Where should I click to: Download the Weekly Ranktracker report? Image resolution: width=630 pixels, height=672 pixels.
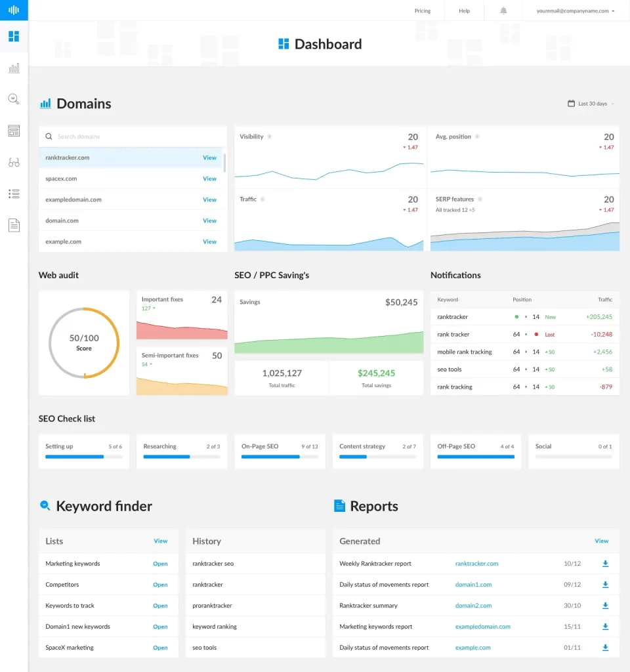click(605, 563)
